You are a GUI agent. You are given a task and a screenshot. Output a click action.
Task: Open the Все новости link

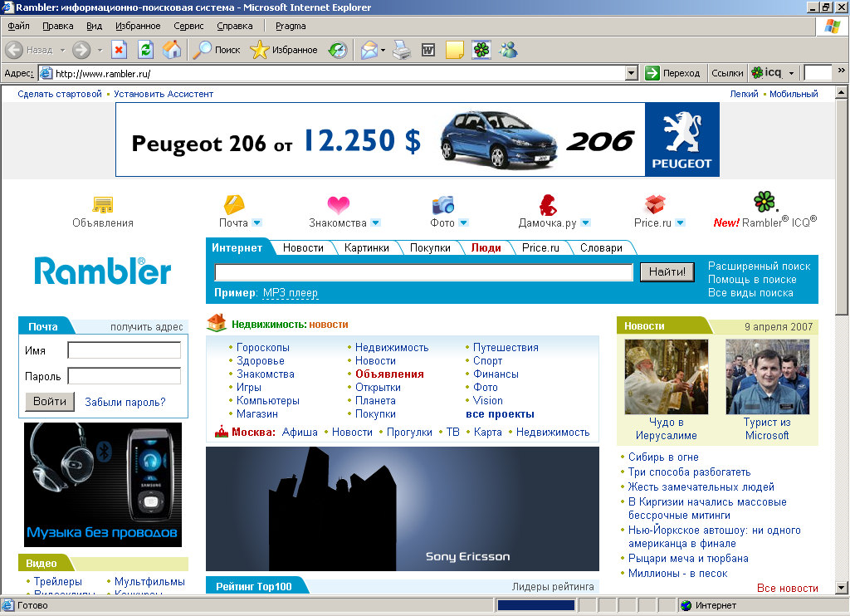tap(787, 588)
